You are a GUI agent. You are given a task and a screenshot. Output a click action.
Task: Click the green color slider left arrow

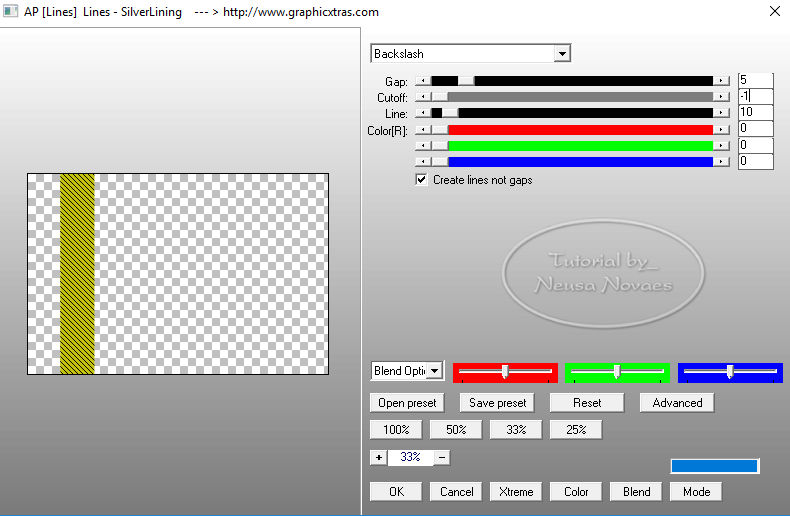point(423,146)
